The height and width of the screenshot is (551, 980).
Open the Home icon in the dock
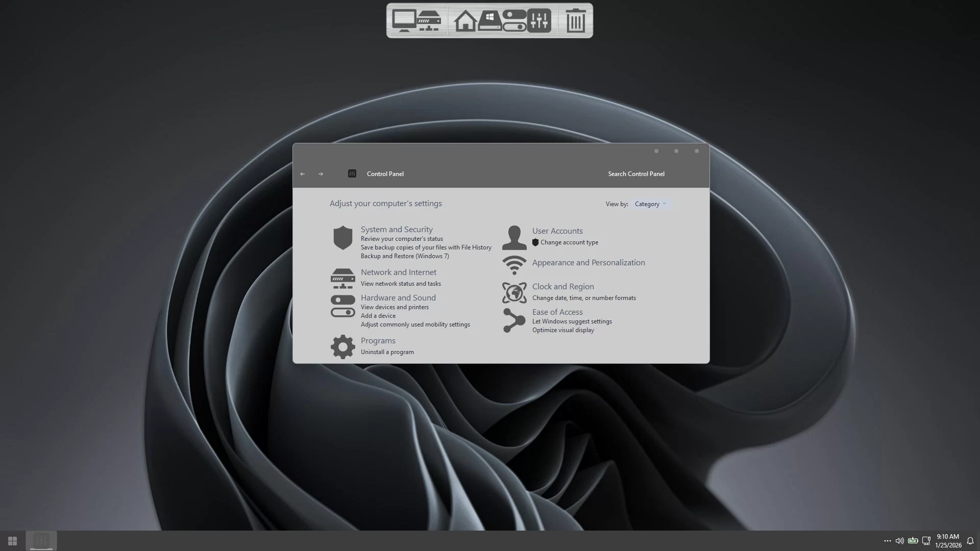465,21
